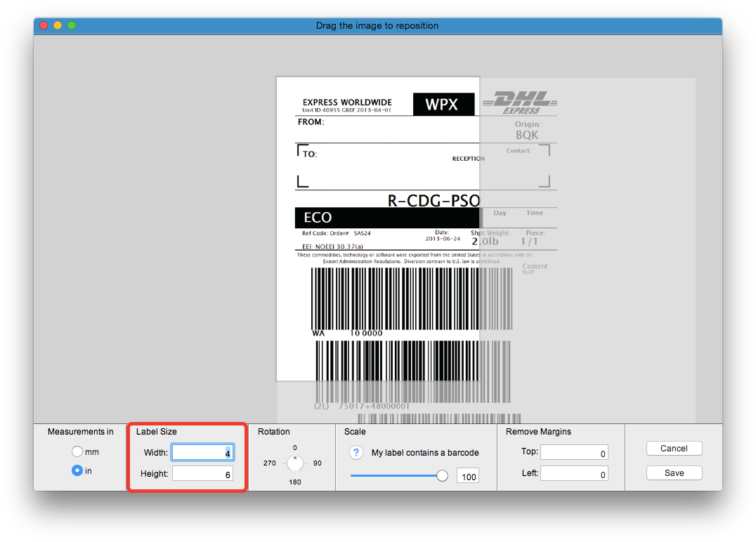This screenshot has height=542, width=756.
Task: Click the Cancel button
Action: (674, 449)
